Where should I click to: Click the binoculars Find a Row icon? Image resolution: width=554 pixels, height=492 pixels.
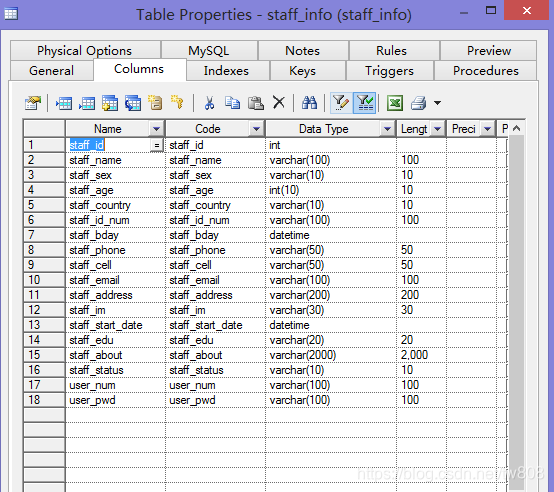(x=309, y=103)
